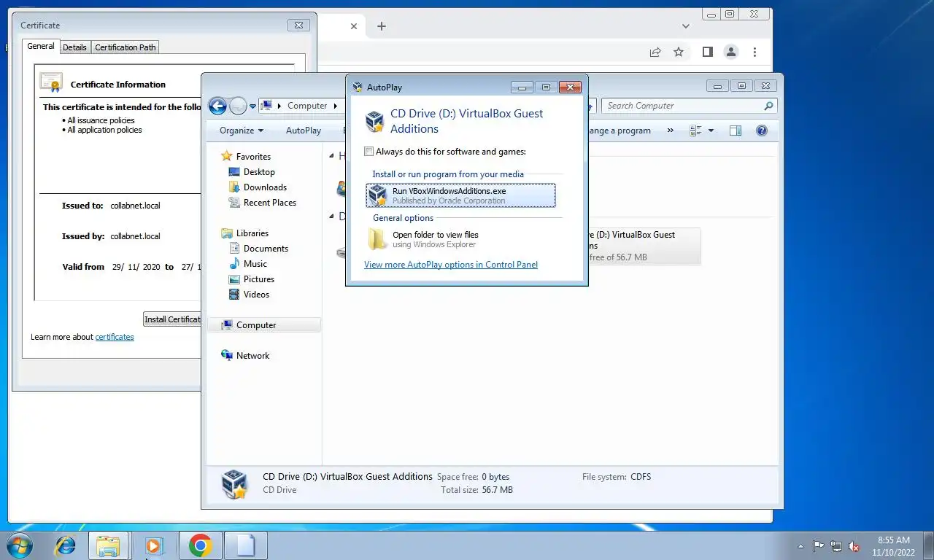Go back in Explorer window

(217, 106)
